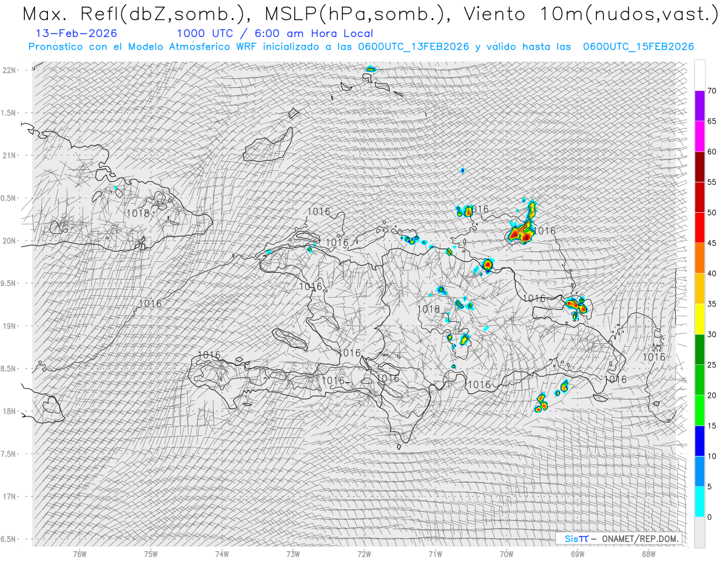Click the '20N' latitude label
728x562 pixels.
(x=10, y=241)
